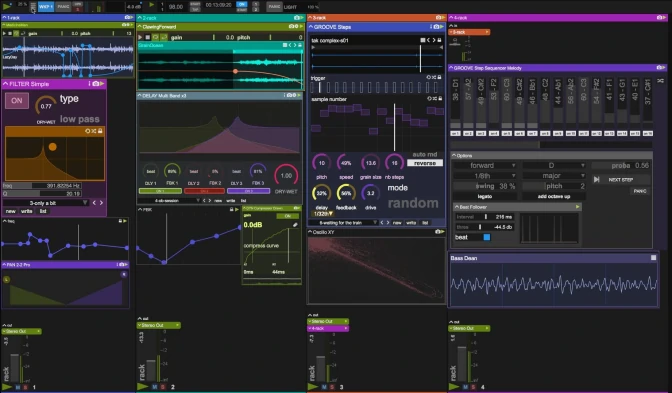
Task: Toggle the reverse button in GROOVE Steps
Action: coord(425,163)
